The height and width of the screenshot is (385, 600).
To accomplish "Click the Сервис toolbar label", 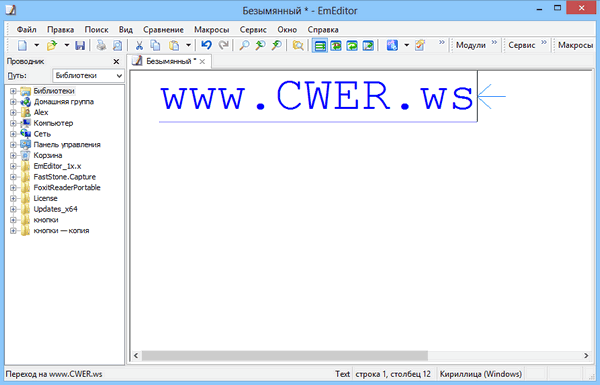I will (x=522, y=45).
